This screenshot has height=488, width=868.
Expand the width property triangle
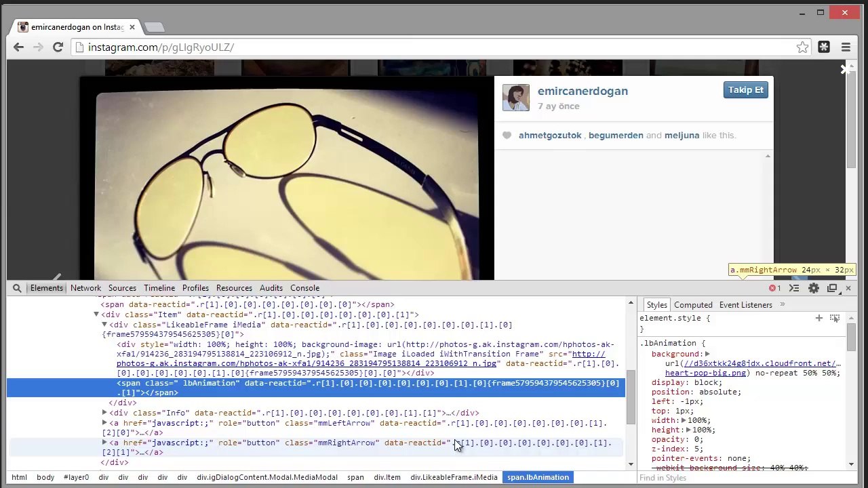(x=684, y=420)
